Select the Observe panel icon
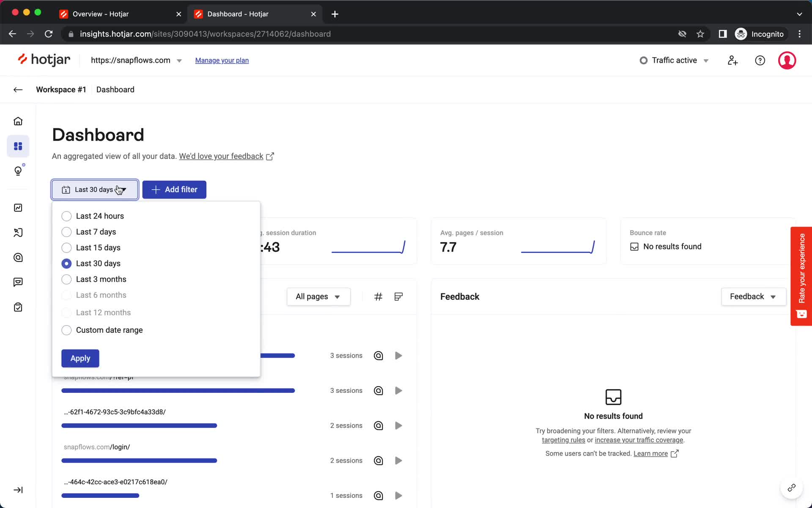The height and width of the screenshot is (508, 812). pos(18,208)
